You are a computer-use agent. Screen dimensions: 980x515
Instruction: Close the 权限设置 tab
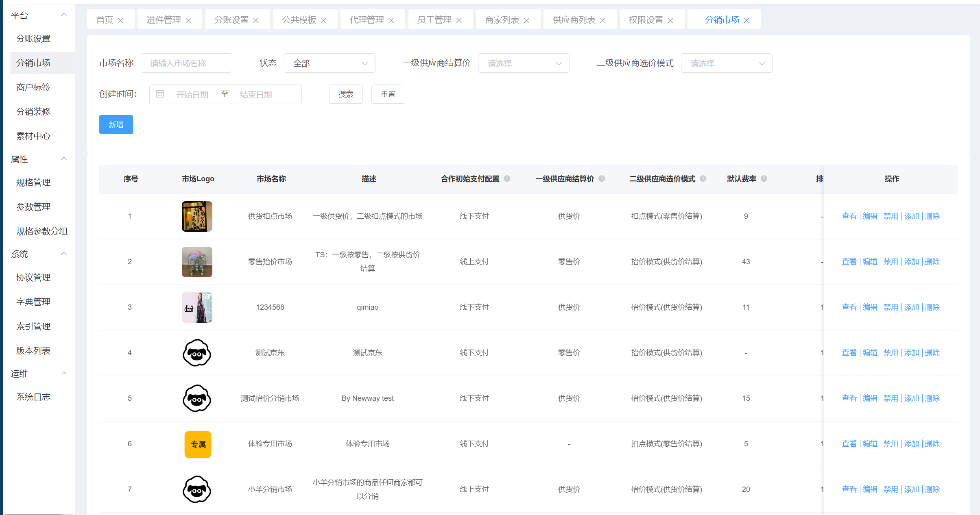point(670,20)
